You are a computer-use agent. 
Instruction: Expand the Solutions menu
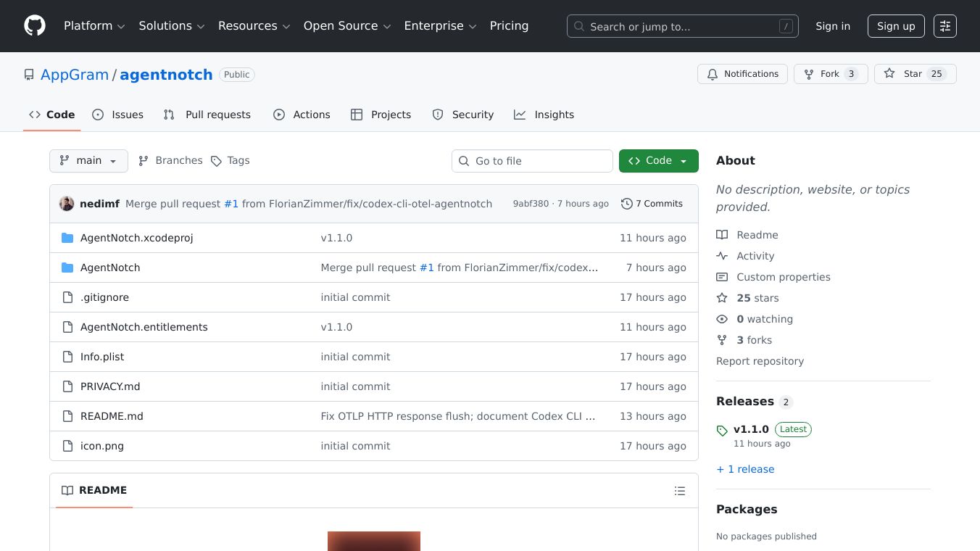[172, 26]
